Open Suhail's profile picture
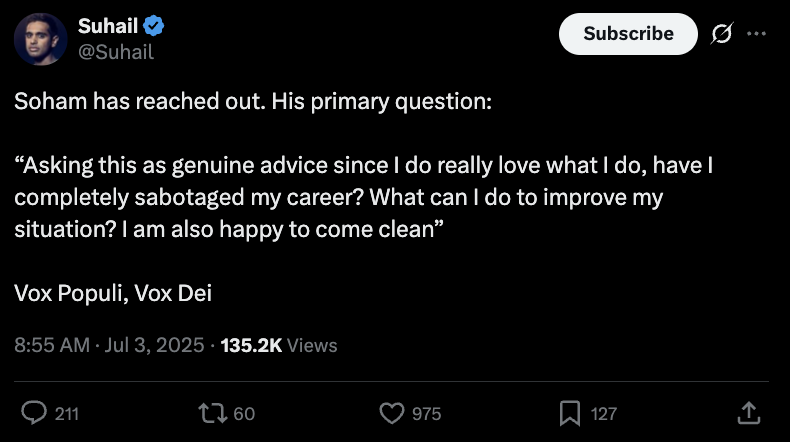The width and height of the screenshot is (790, 442). tap(41, 39)
